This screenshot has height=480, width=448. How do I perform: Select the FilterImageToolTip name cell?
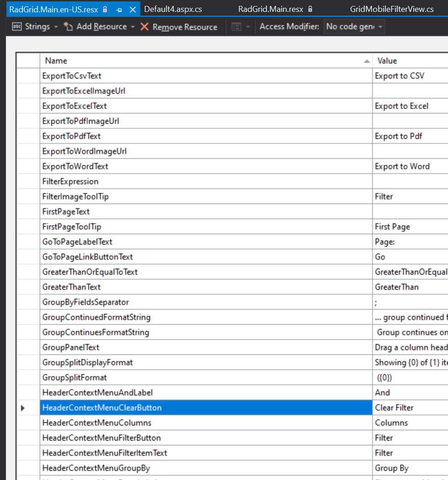tap(206, 196)
